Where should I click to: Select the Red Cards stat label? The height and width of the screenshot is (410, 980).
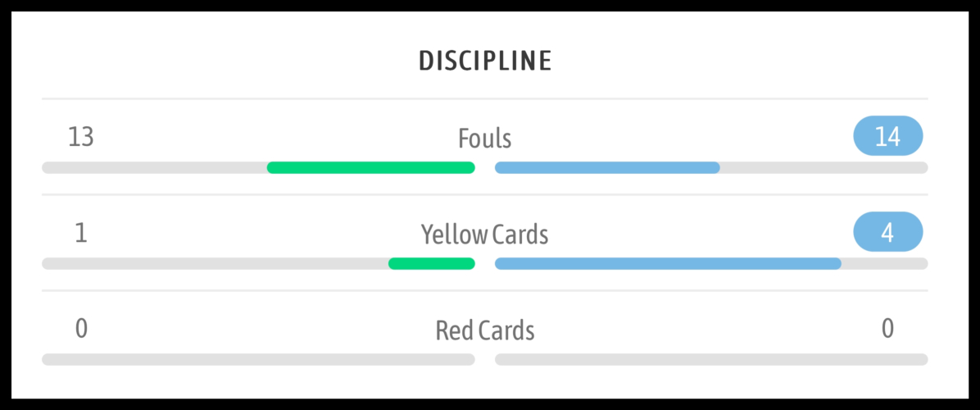tap(485, 330)
